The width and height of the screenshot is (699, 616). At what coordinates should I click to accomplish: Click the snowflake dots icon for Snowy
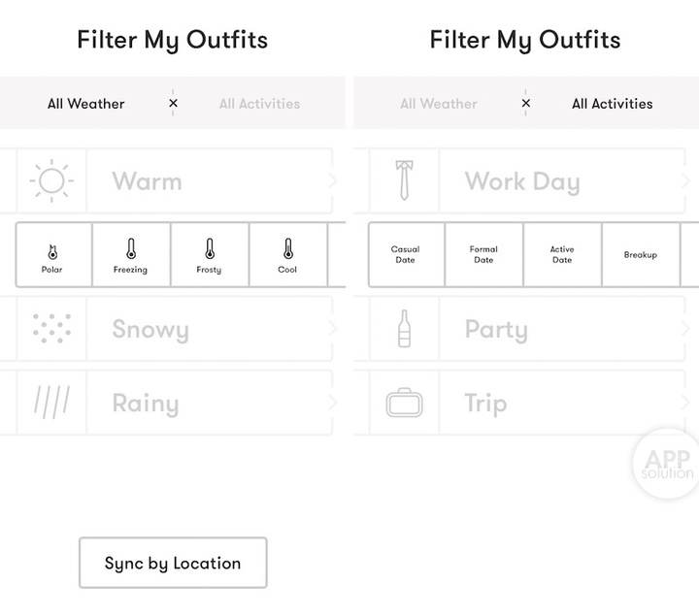(50, 329)
